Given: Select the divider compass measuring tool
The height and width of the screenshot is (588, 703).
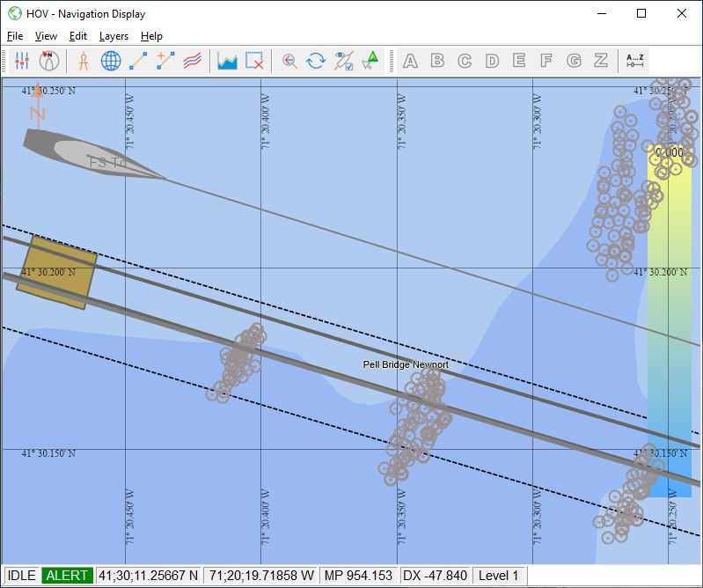Looking at the screenshot, I should [x=84, y=61].
